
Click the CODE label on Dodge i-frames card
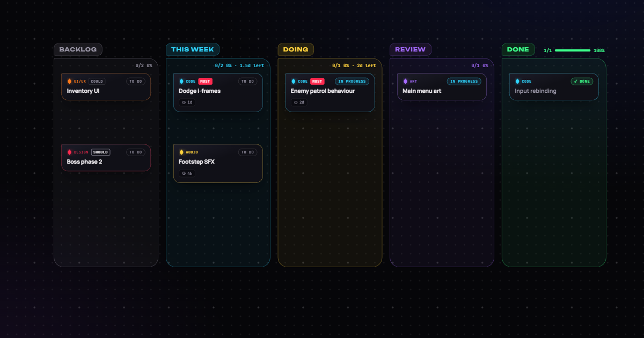coord(191,82)
